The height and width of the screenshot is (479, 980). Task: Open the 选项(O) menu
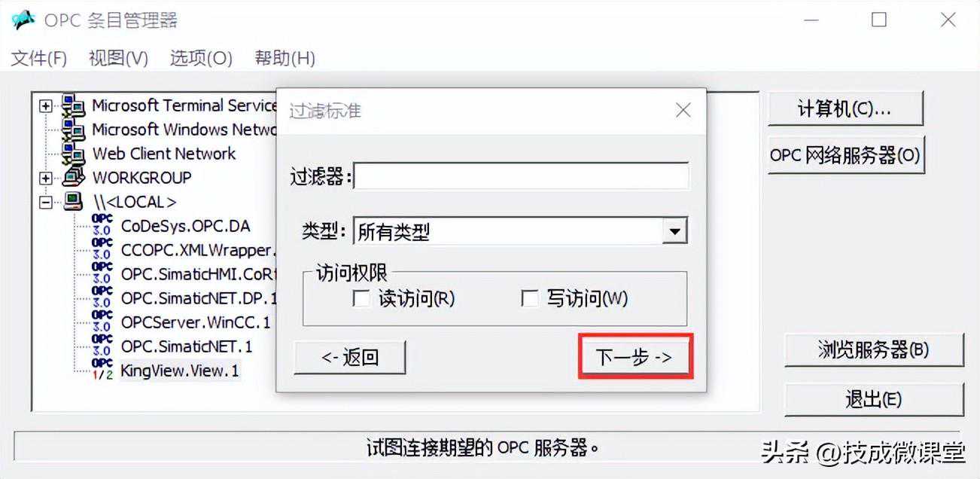201,58
